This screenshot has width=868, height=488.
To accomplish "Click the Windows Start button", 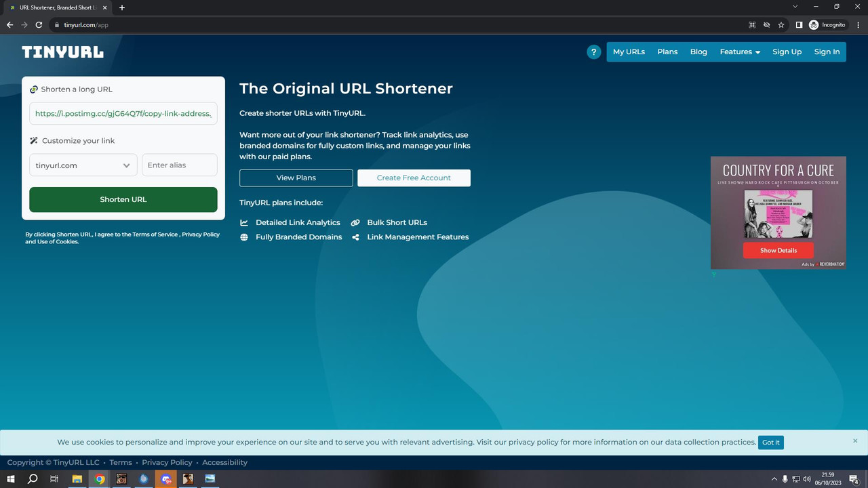I will tap(10, 479).
